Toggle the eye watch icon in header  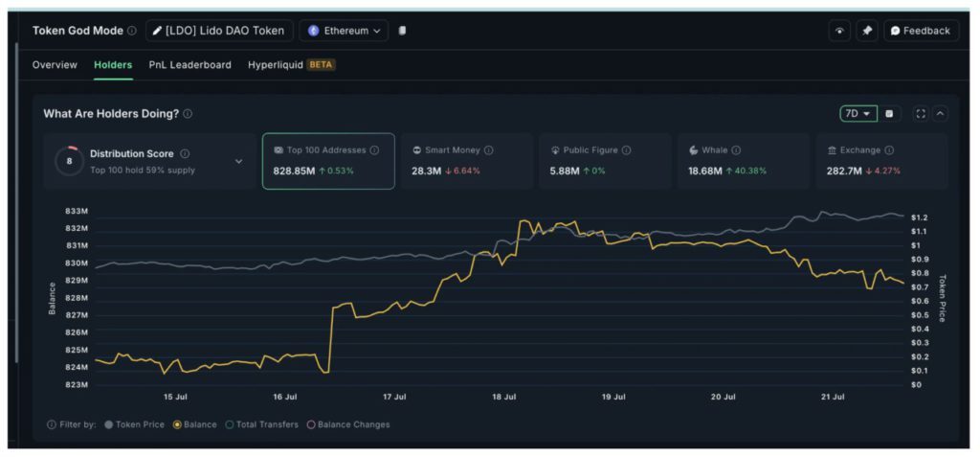[839, 31]
